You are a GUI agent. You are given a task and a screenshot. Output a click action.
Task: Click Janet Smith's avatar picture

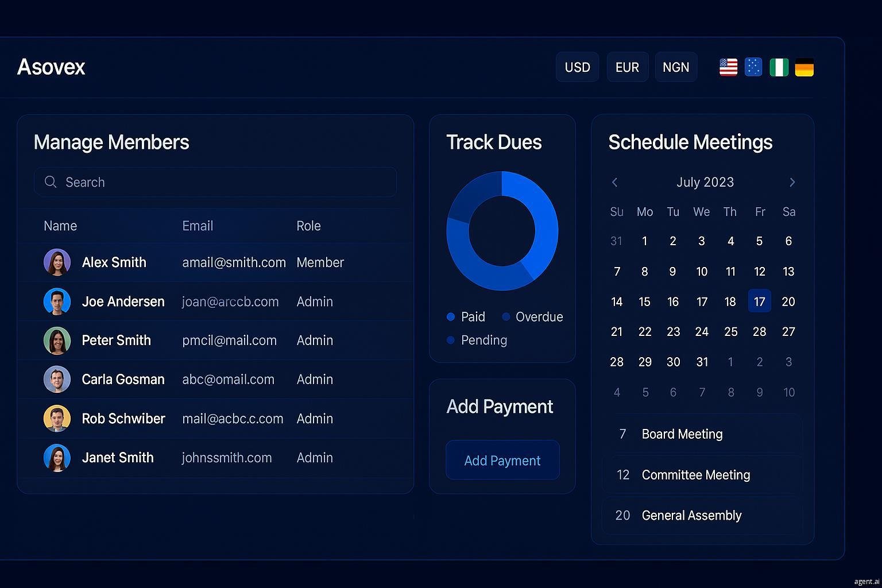click(57, 458)
